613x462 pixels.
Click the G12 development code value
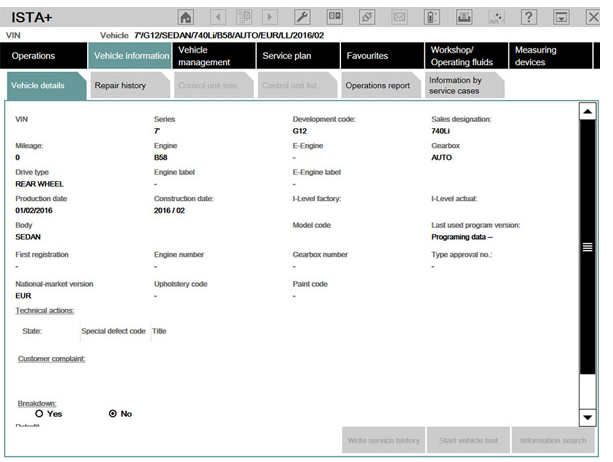(x=300, y=131)
